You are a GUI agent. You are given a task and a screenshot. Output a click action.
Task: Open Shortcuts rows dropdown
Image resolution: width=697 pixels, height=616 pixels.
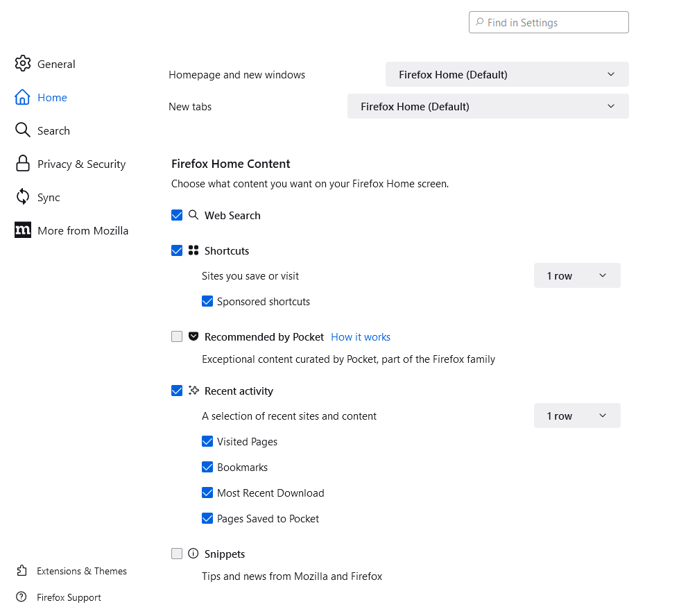click(x=577, y=275)
